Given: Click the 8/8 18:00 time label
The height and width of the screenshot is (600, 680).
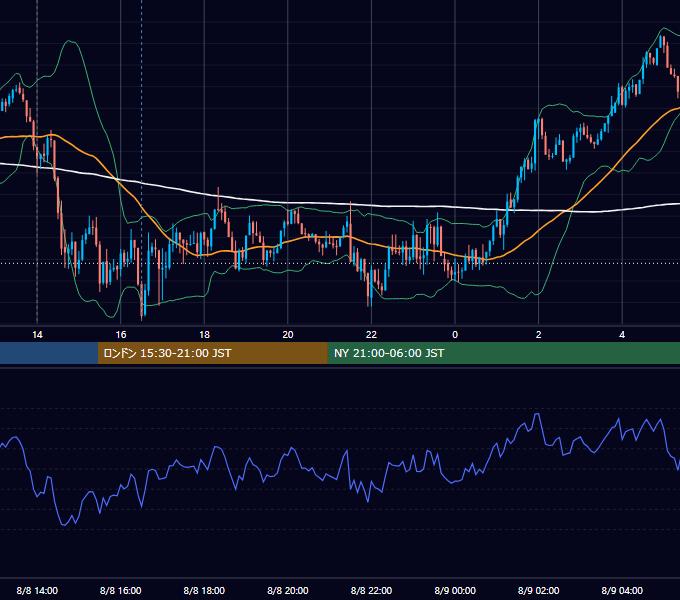Looking at the screenshot, I should (x=204, y=590).
